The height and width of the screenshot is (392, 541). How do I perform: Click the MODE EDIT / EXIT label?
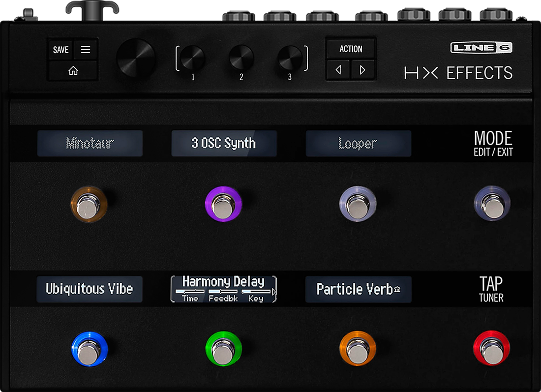tap(493, 143)
